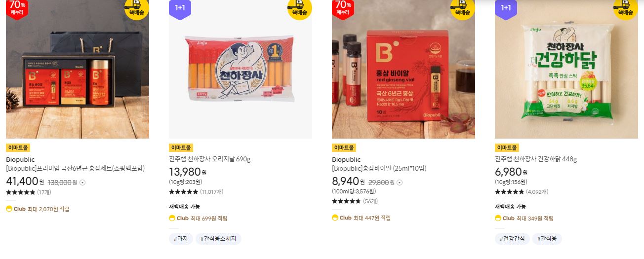Open the 프리미엄 국산6년근 홍삼세트 product title

(75, 168)
